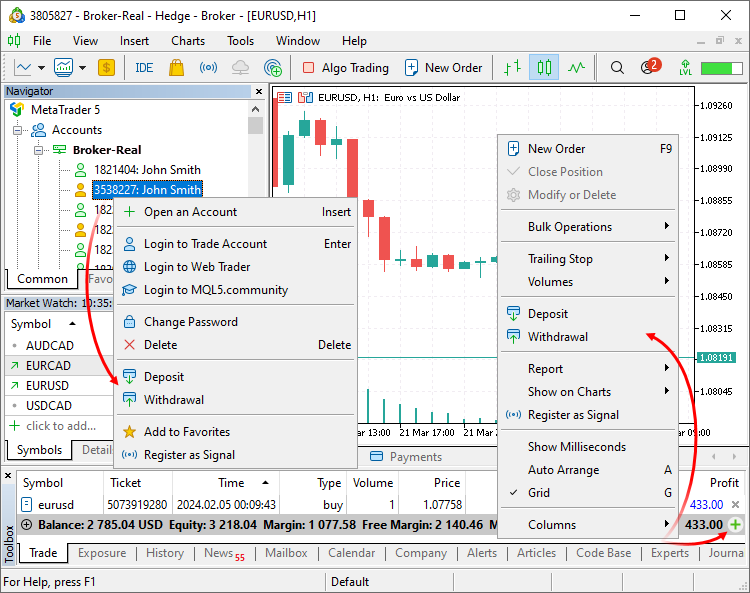Click Open an Account menu entry
The width and height of the screenshot is (750, 593).
(x=236, y=212)
